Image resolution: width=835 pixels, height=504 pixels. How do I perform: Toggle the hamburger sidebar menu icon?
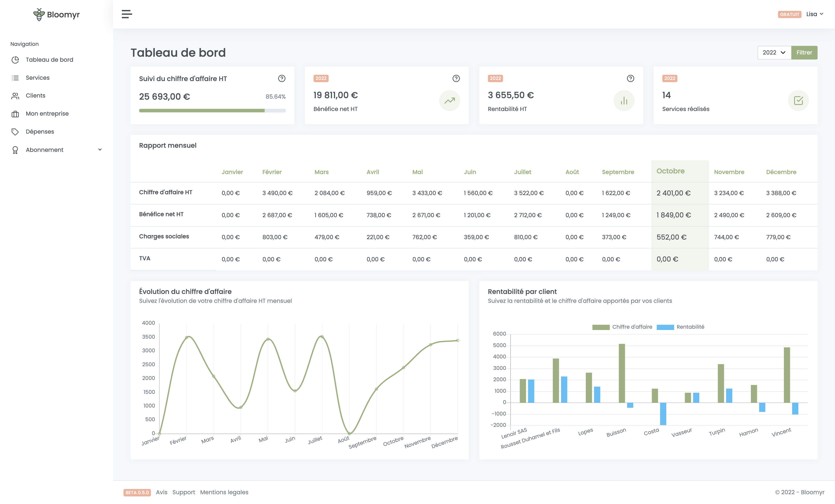point(127,14)
